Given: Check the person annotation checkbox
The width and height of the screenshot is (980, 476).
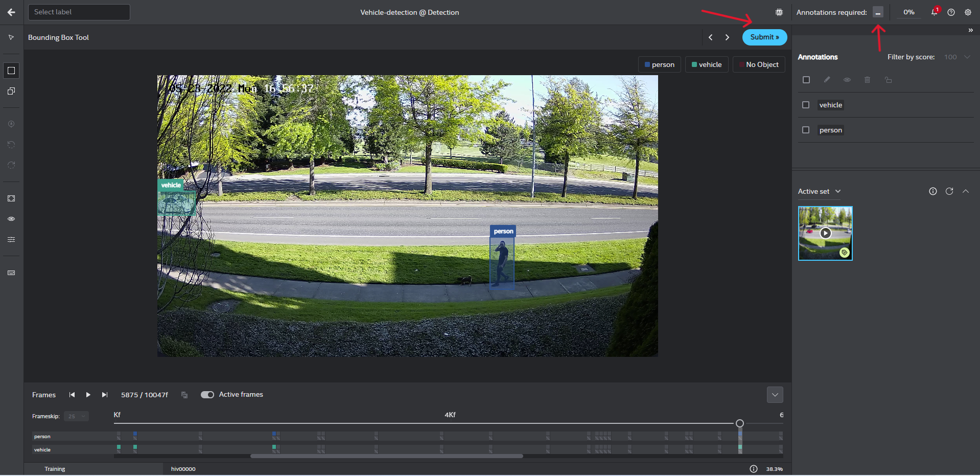Looking at the screenshot, I should [806, 130].
